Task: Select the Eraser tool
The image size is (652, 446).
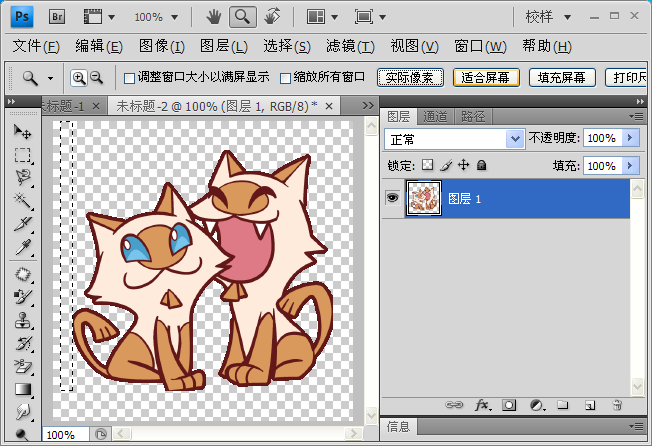Action: click(x=22, y=367)
